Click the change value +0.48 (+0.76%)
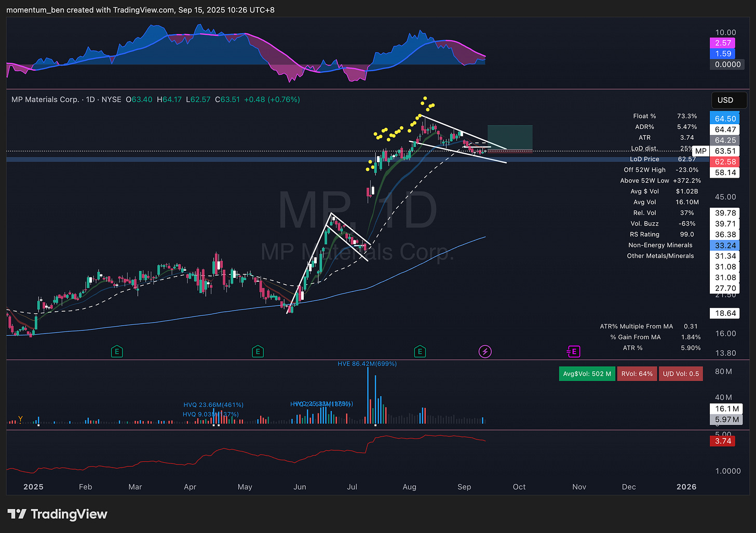This screenshot has height=533, width=756. (272, 99)
